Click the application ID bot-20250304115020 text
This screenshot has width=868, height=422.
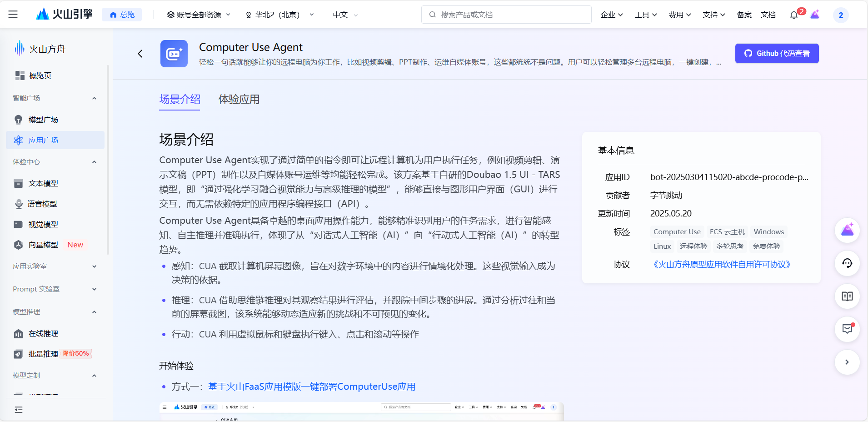pyautogui.click(x=729, y=177)
